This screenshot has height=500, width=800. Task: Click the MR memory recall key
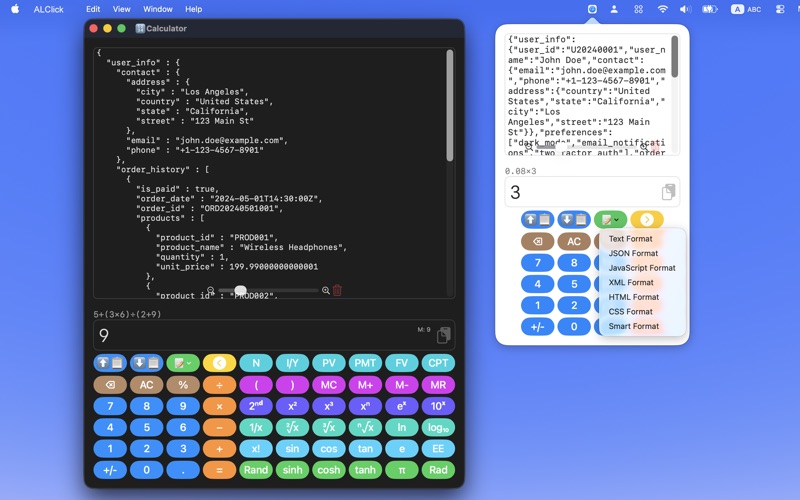pyautogui.click(x=438, y=385)
